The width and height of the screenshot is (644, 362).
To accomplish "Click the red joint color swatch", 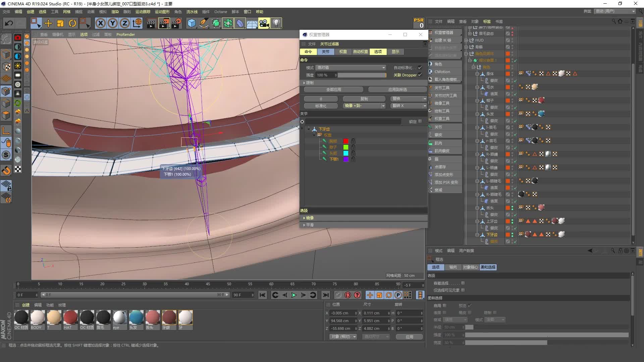I will (x=346, y=141).
